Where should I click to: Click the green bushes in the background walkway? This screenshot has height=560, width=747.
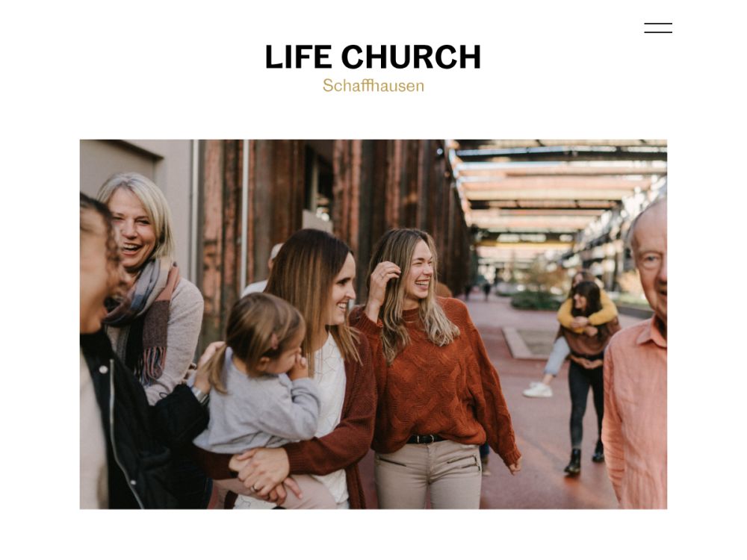click(535, 299)
